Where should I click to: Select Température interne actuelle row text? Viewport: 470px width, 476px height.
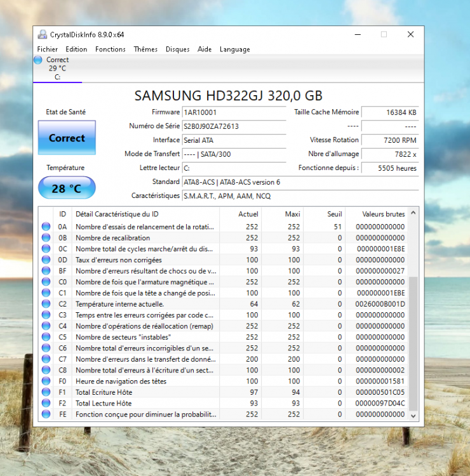tap(119, 304)
